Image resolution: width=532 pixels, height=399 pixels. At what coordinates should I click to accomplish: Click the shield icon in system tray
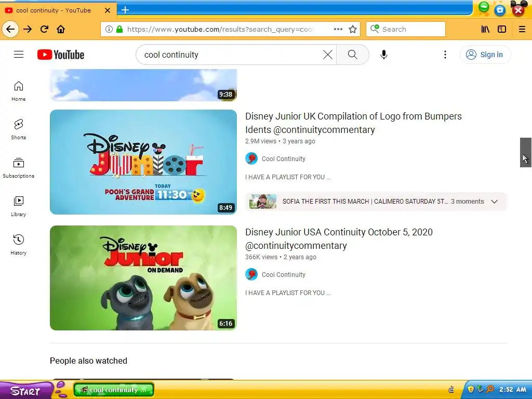click(471, 389)
